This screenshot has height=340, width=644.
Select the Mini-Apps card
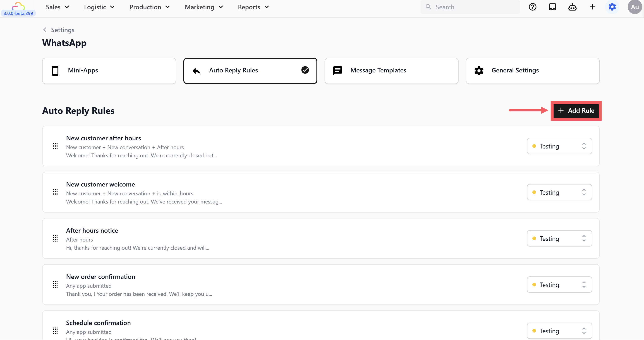(x=109, y=71)
